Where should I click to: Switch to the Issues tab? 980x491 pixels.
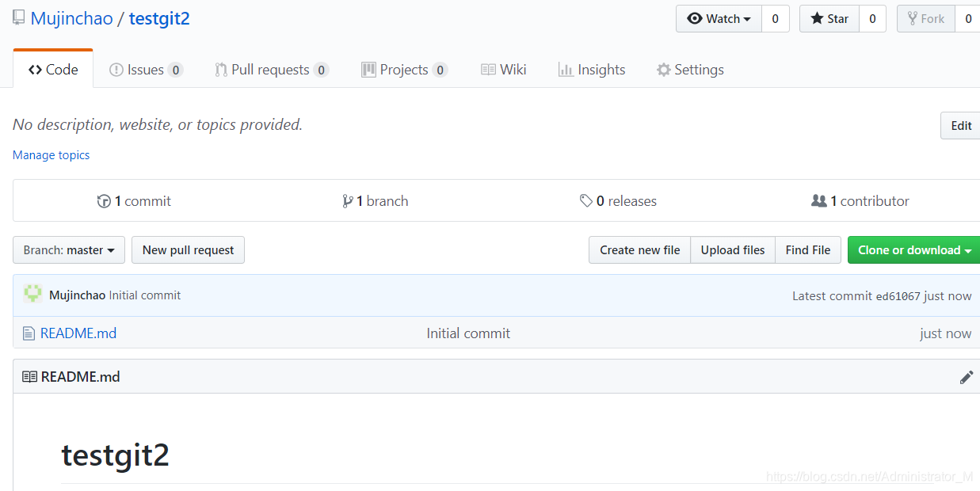pos(146,70)
